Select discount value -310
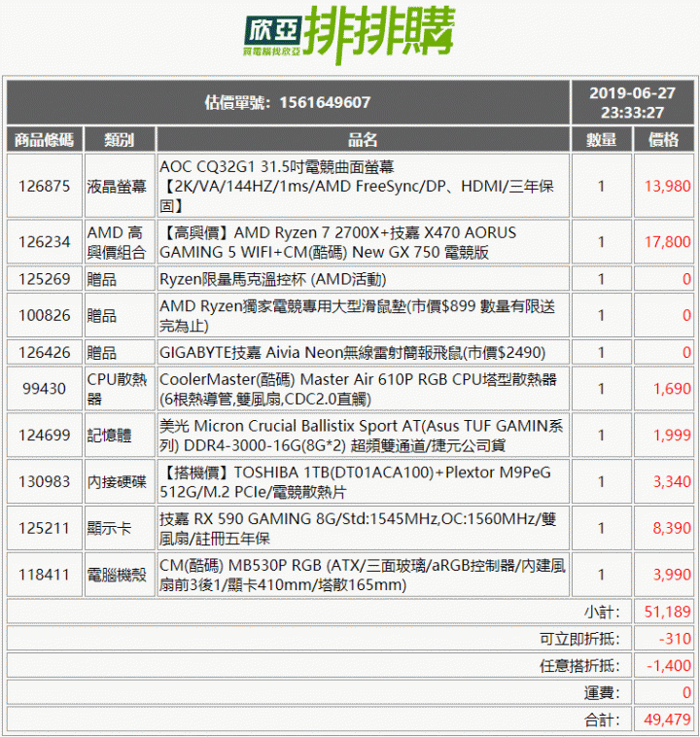 coord(675,639)
